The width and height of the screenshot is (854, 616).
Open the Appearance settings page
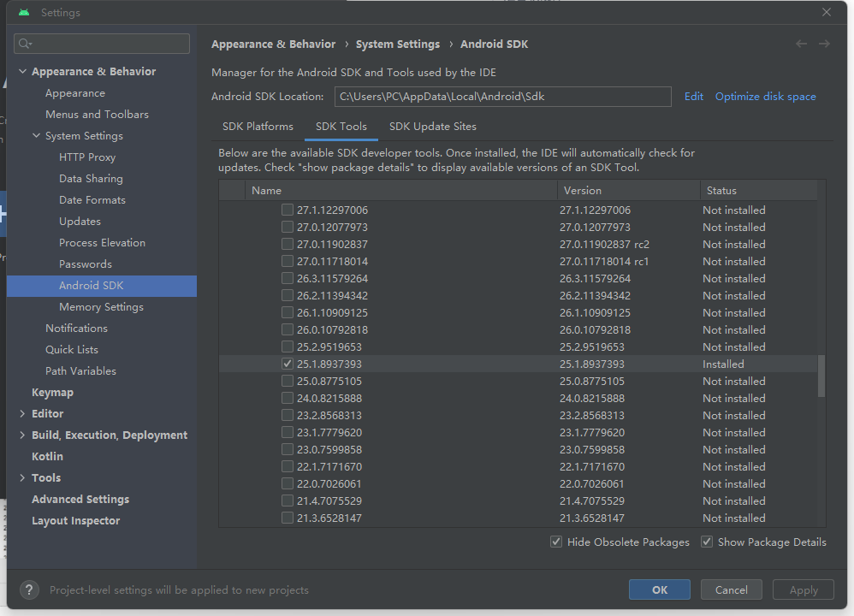pyautogui.click(x=75, y=93)
